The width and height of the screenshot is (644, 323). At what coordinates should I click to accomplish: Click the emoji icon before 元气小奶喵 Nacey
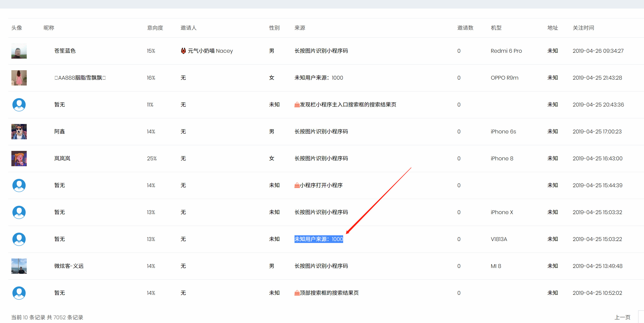coord(183,51)
